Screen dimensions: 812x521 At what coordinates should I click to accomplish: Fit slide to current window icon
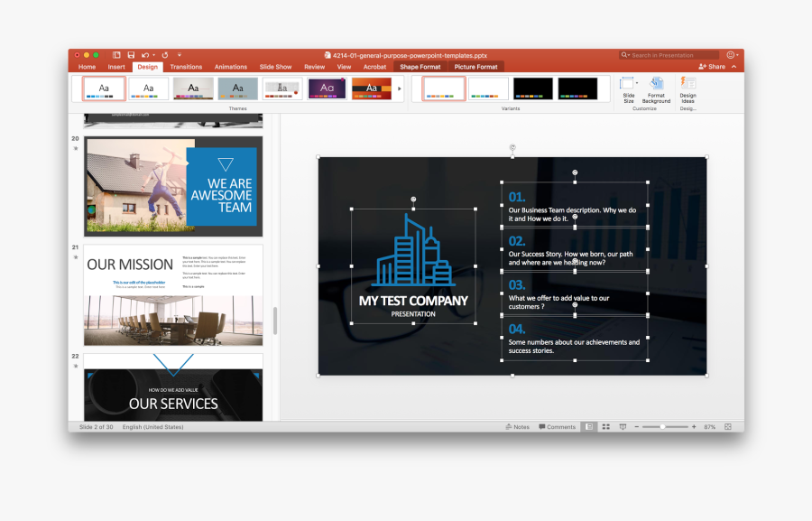[x=728, y=426]
